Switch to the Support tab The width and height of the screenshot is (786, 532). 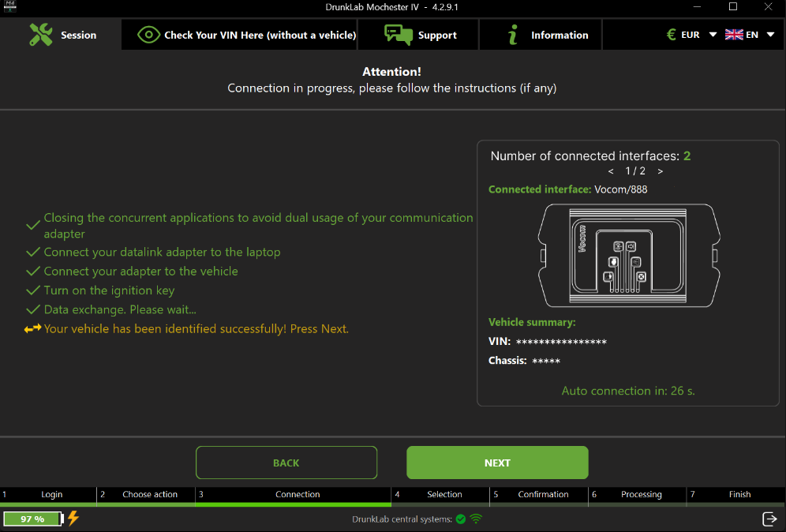point(419,35)
